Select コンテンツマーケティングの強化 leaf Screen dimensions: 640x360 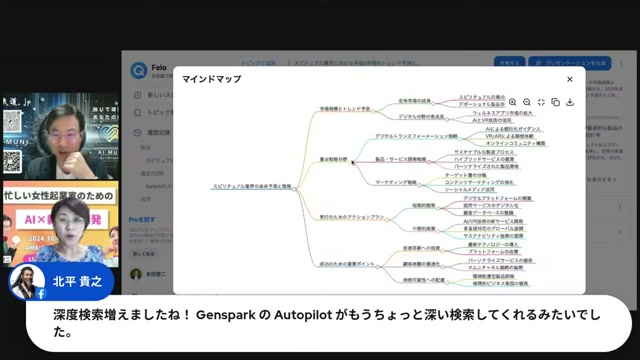pyautogui.click(x=479, y=182)
